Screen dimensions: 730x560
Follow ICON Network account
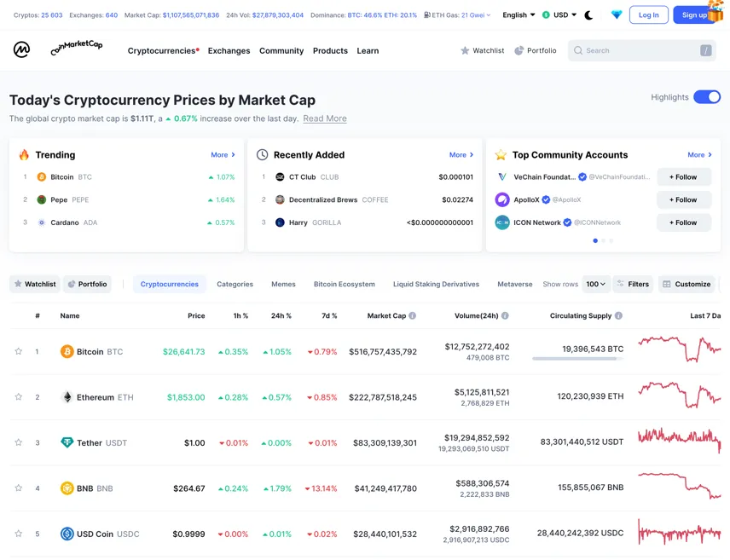[683, 222]
